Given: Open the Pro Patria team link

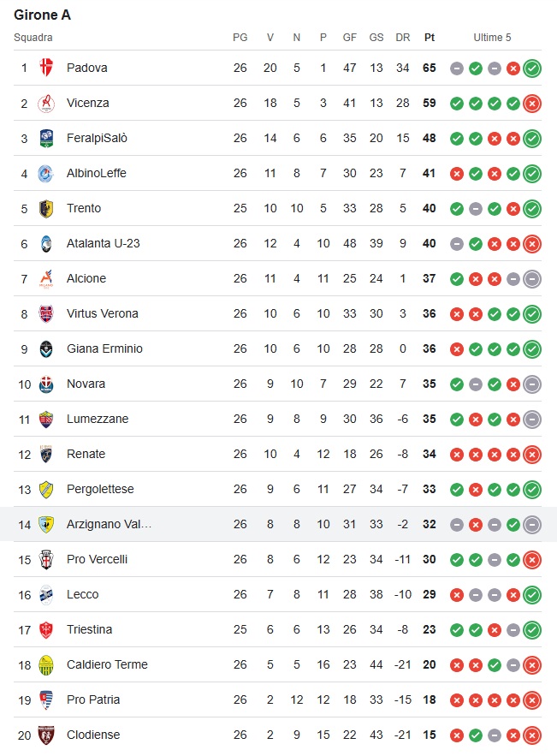Looking at the screenshot, I should click(93, 699).
